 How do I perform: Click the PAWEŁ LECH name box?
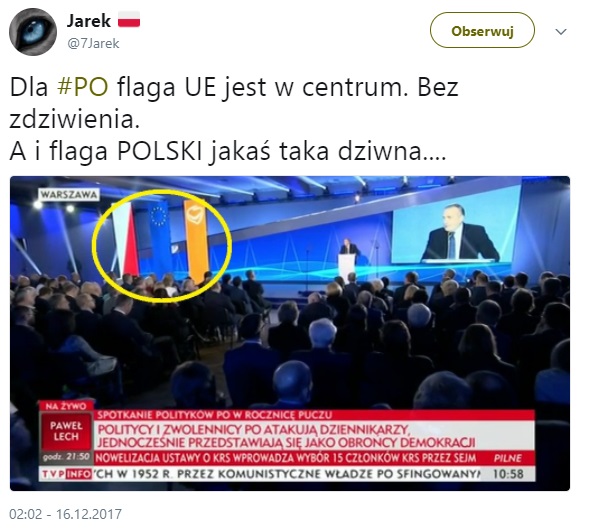click(66, 431)
